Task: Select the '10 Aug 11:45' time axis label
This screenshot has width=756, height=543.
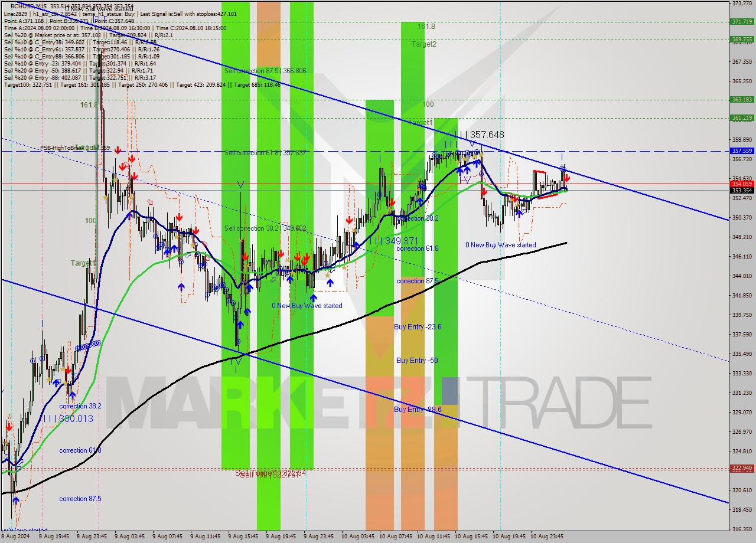Action: (433, 537)
